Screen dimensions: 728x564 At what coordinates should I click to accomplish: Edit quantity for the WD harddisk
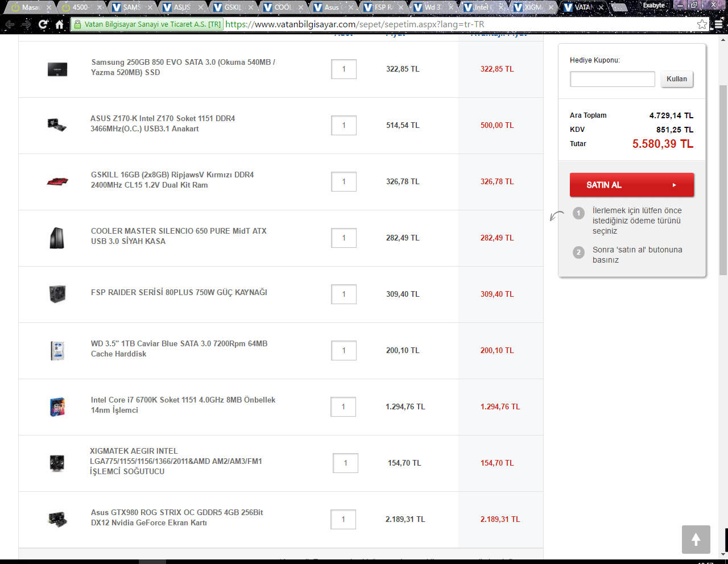pyautogui.click(x=344, y=350)
